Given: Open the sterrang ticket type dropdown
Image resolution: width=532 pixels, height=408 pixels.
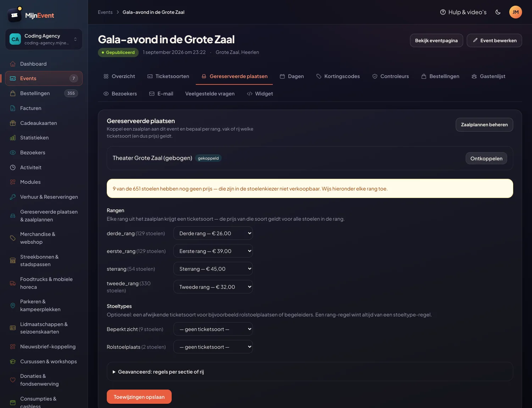Looking at the screenshot, I should tap(213, 269).
